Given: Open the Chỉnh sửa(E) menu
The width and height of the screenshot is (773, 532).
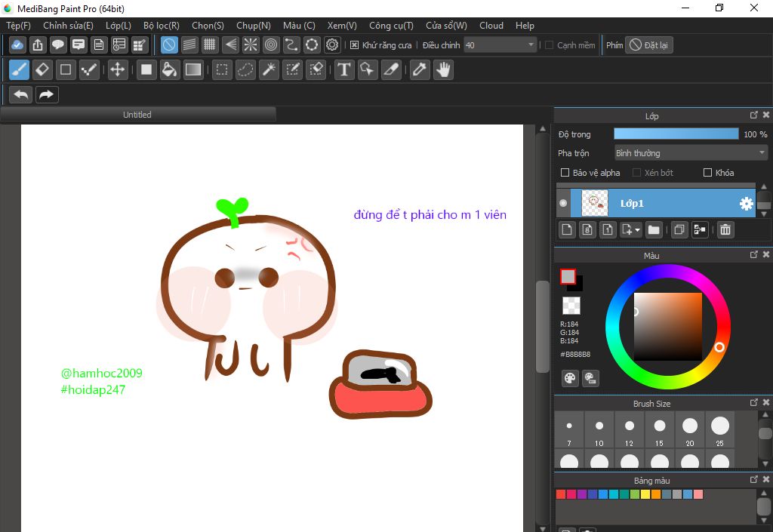Looking at the screenshot, I should pos(68,26).
